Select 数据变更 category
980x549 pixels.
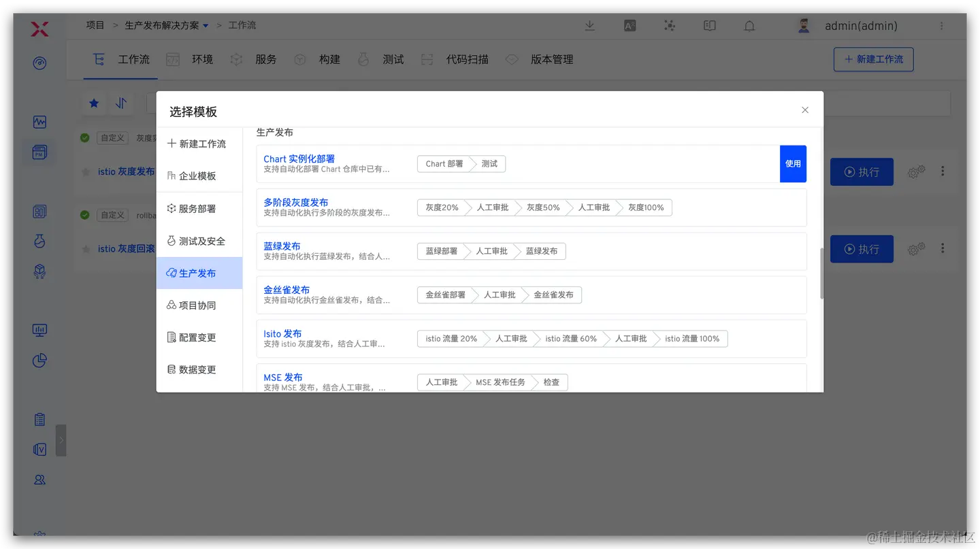coord(199,369)
